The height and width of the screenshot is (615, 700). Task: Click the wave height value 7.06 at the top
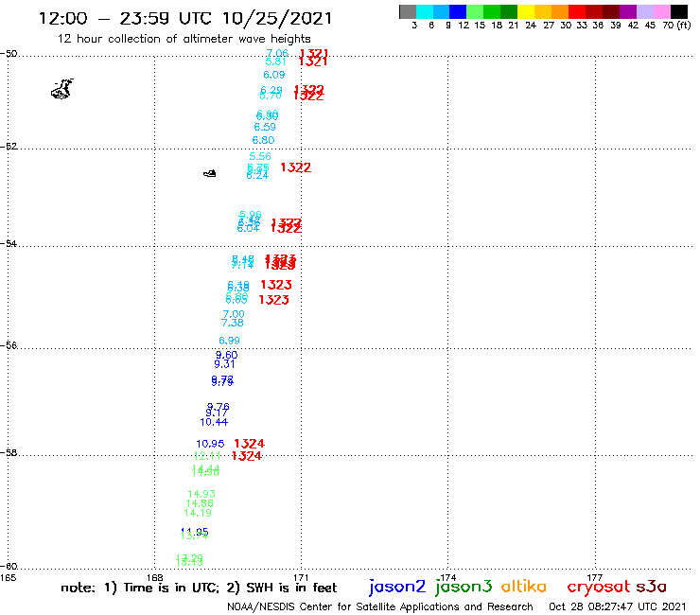tap(277, 53)
